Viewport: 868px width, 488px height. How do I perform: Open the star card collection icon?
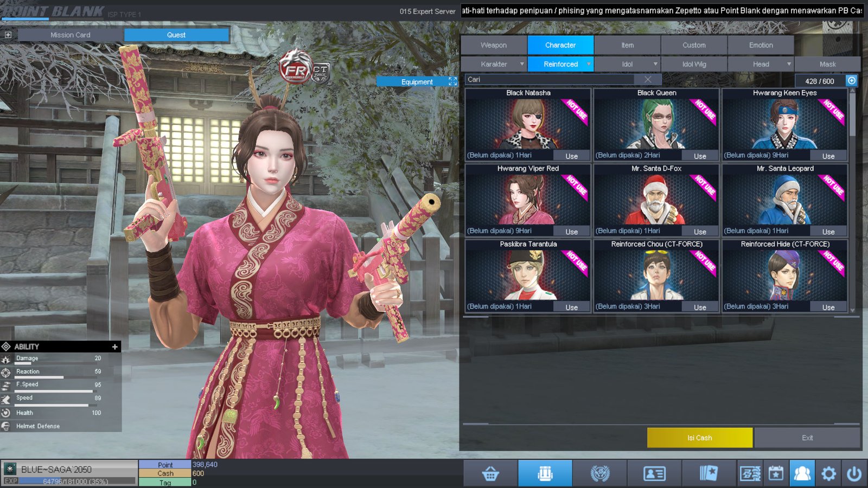[708, 474]
